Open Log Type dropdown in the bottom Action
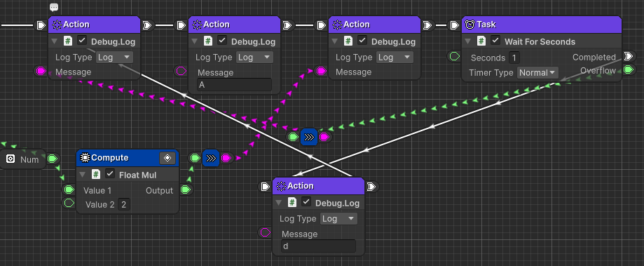Image resolution: width=644 pixels, height=266 pixels. (338, 219)
